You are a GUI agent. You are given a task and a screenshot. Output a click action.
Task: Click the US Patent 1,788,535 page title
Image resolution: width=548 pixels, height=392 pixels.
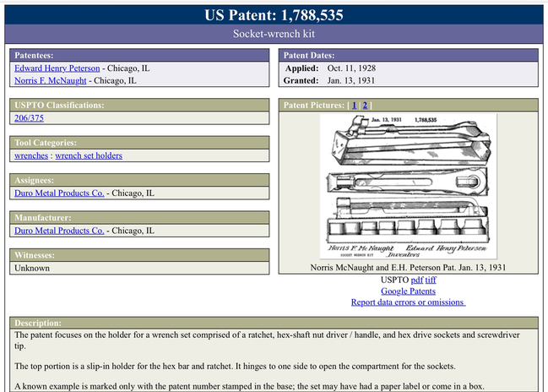click(274, 15)
